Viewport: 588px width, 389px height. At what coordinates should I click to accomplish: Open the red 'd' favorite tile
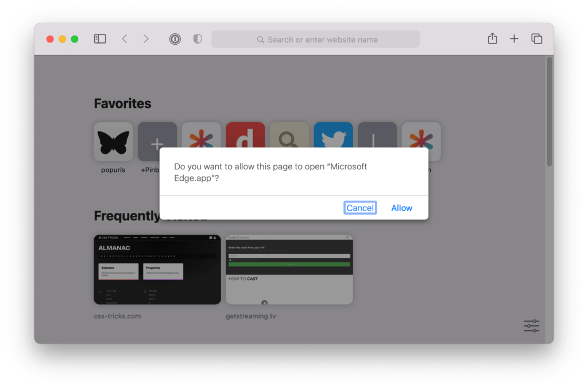(x=245, y=135)
